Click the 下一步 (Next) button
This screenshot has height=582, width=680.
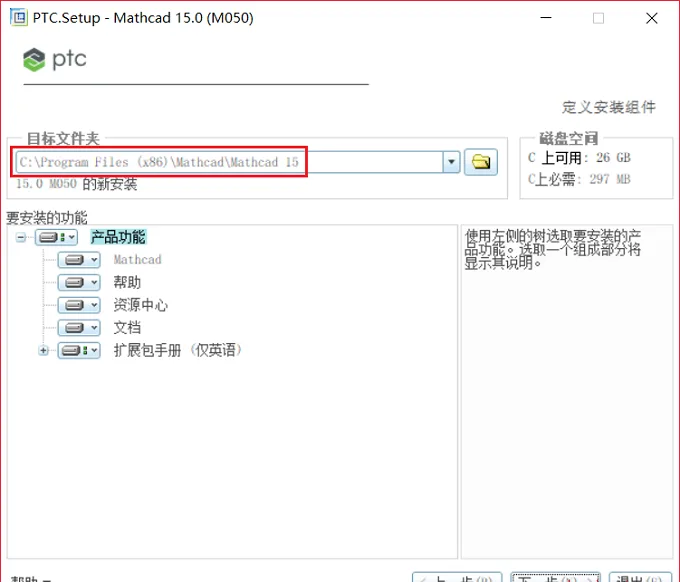(x=555, y=578)
